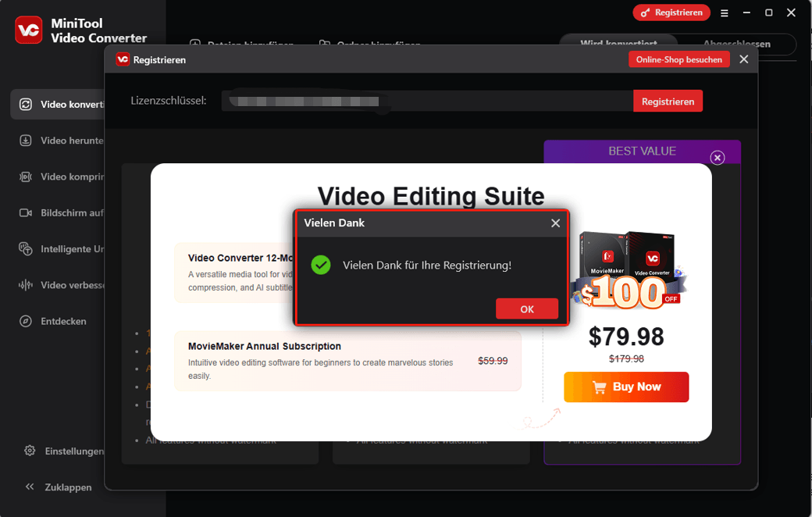
Task: Open Einstellungen settings
Action: 64,451
